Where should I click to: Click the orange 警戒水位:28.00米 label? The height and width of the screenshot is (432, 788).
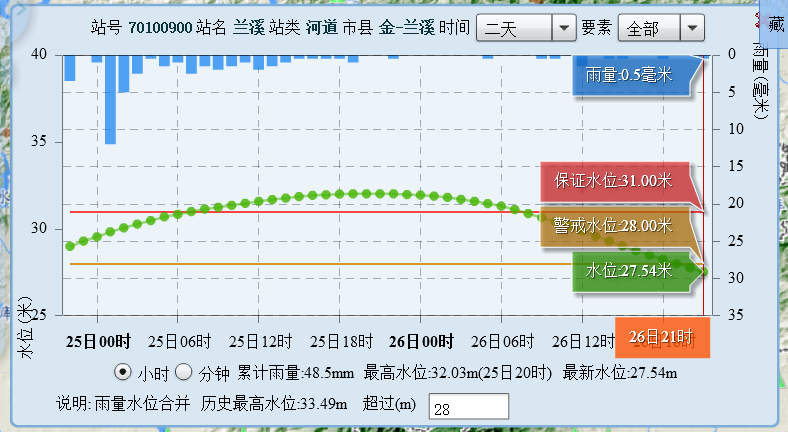pyautogui.click(x=613, y=226)
